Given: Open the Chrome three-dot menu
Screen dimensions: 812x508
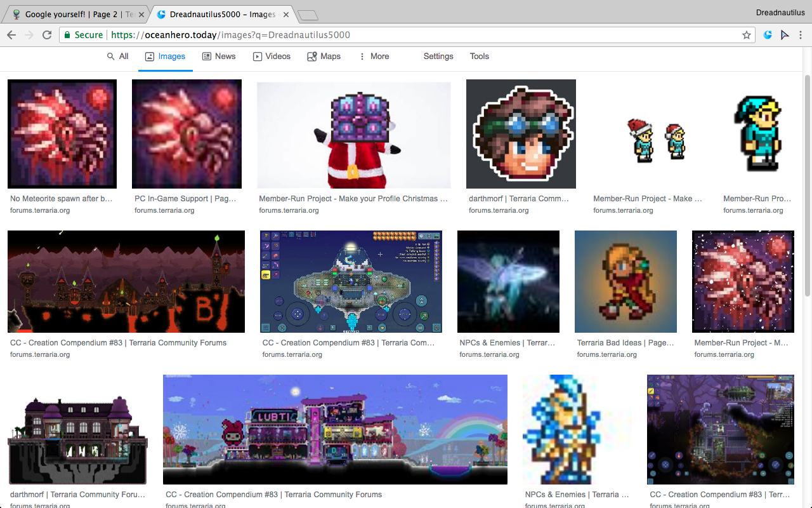Looking at the screenshot, I should [801, 35].
